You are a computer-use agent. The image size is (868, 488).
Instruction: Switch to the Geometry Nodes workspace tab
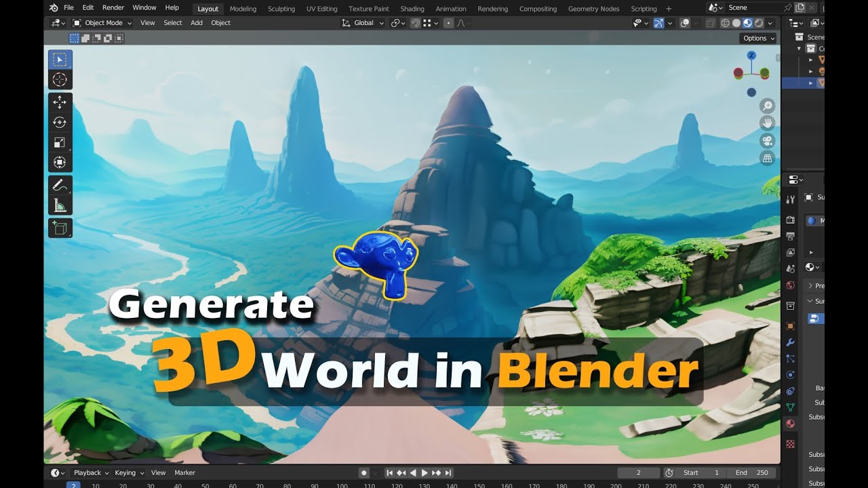[593, 9]
